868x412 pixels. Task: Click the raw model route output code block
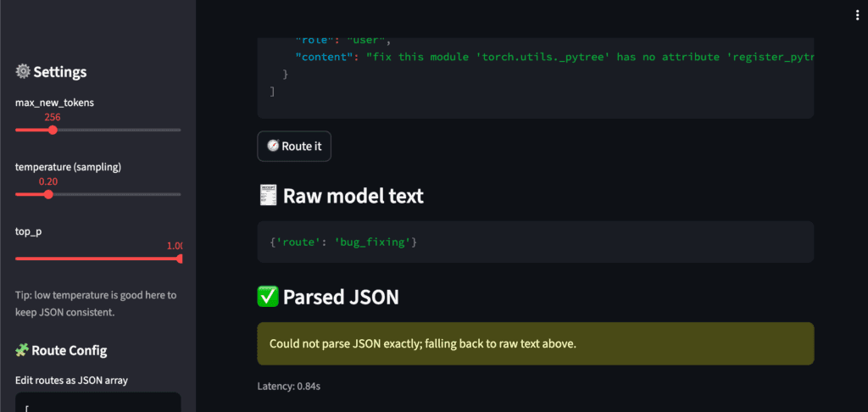tap(535, 242)
